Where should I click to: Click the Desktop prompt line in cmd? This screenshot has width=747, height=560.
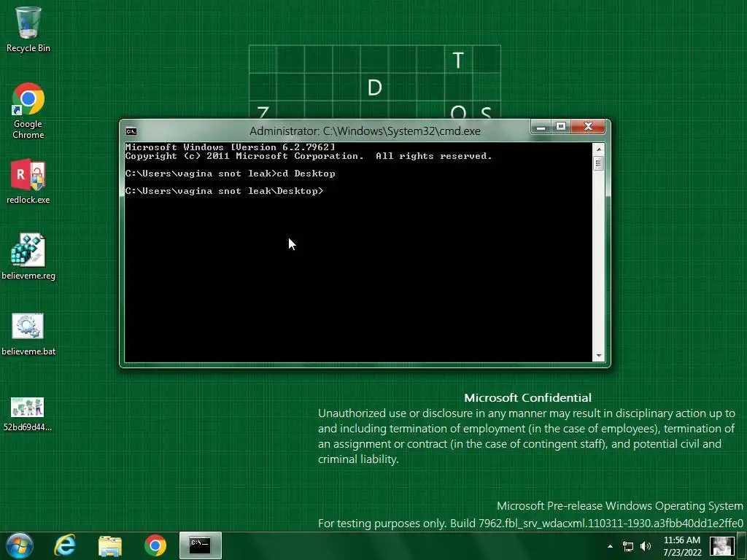pyautogui.click(x=225, y=191)
